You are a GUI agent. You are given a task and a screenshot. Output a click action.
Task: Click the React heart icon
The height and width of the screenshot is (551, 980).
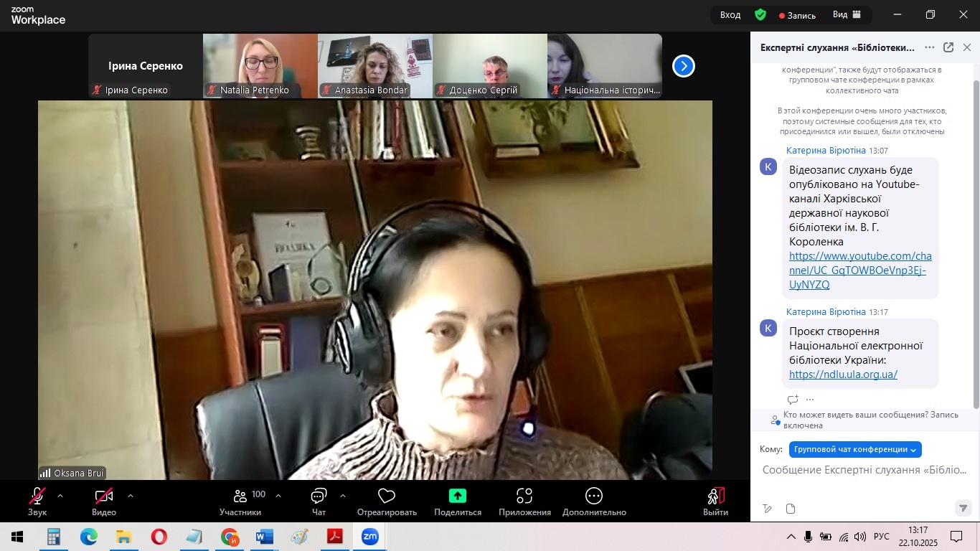[387, 496]
